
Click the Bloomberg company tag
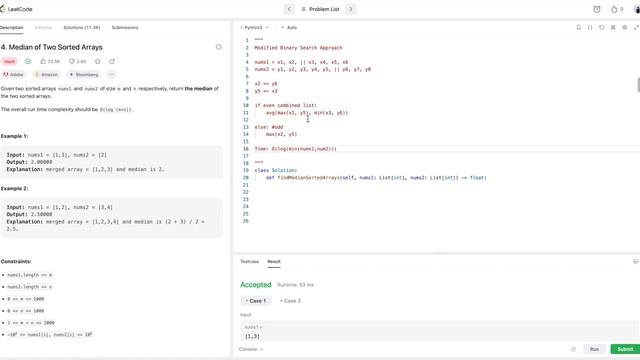click(x=84, y=75)
